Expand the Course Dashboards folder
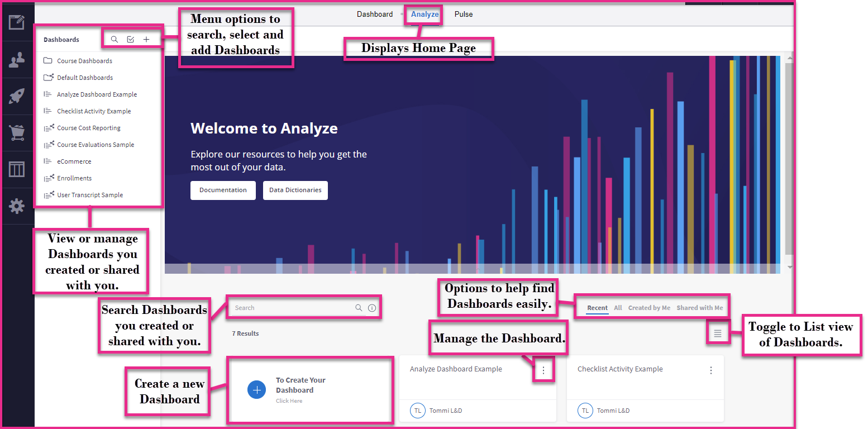This screenshot has height=429, width=868. tap(84, 61)
